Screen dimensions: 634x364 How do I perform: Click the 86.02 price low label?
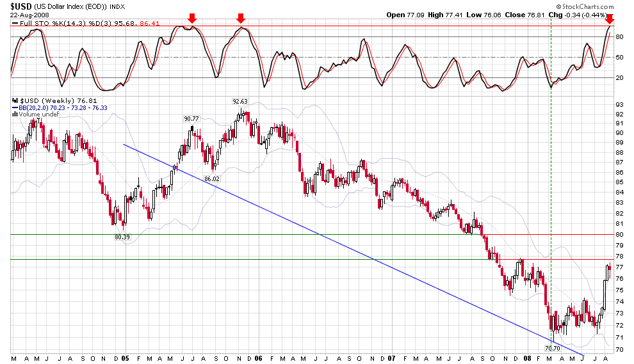pyautogui.click(x=212, y=178)
